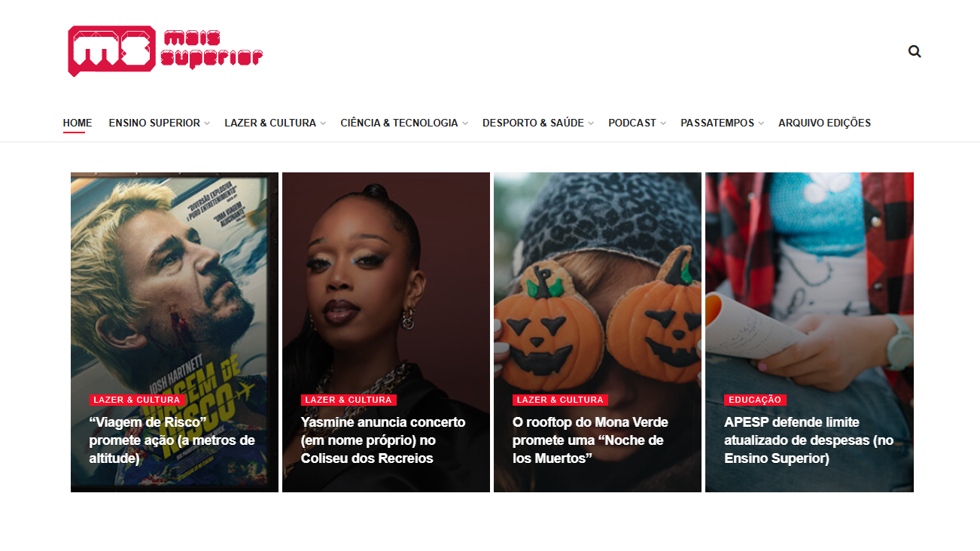This screenshot has width=980, height=551.
Task: Expand the Podcast menu chevron
Action: point(663,123)
